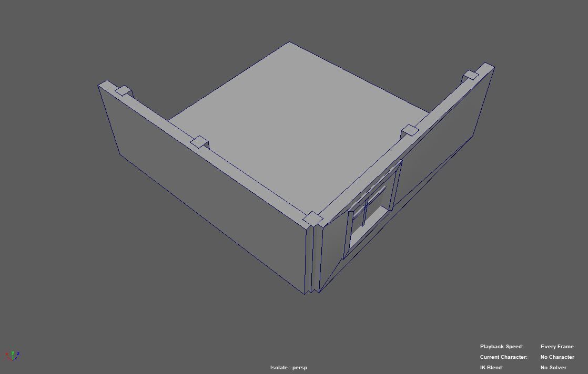Click the 'Current Character:' label
Image resolution: width=588 pixels, height=374 pixels.
click(504, 357)
